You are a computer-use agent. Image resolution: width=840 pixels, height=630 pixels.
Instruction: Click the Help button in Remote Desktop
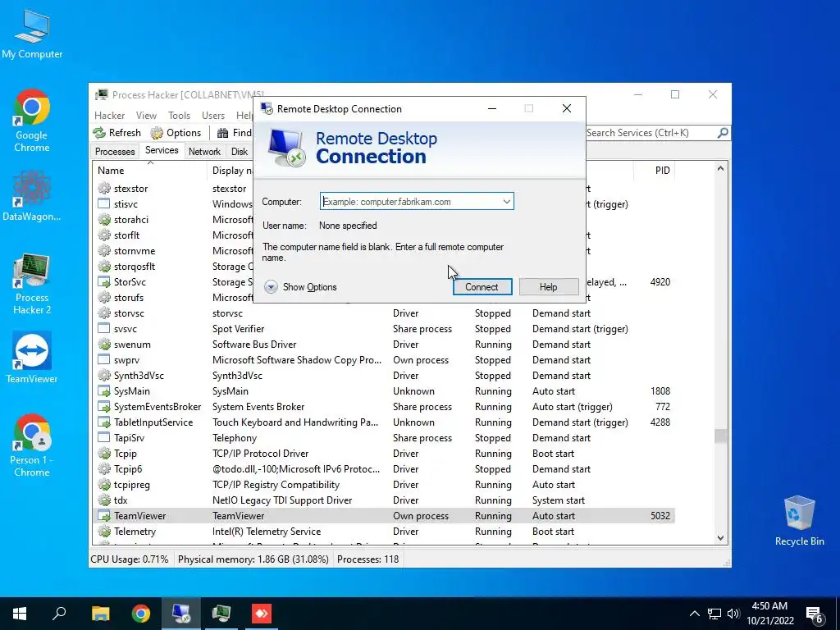548,287
